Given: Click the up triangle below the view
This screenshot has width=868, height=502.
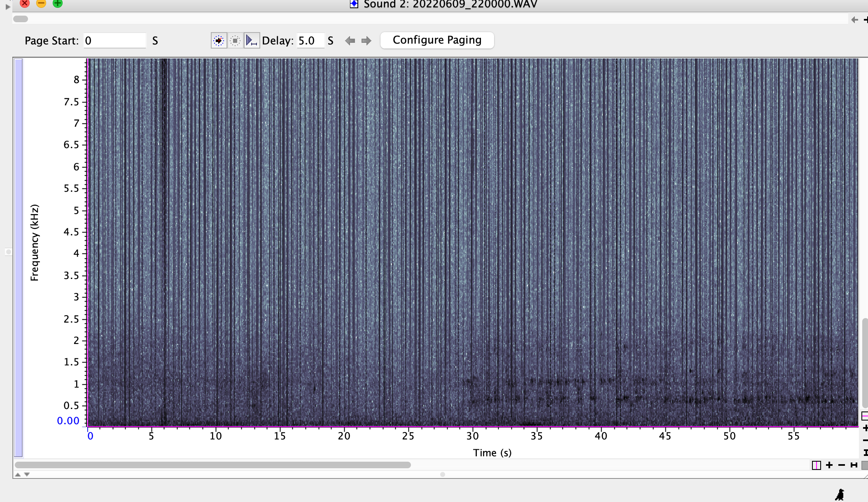Looking at the screenshot, I should (18, 474).
